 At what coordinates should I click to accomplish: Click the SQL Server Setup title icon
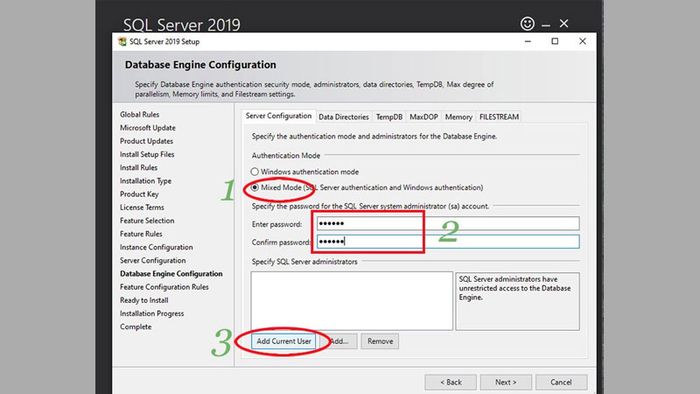pos(122,41)
